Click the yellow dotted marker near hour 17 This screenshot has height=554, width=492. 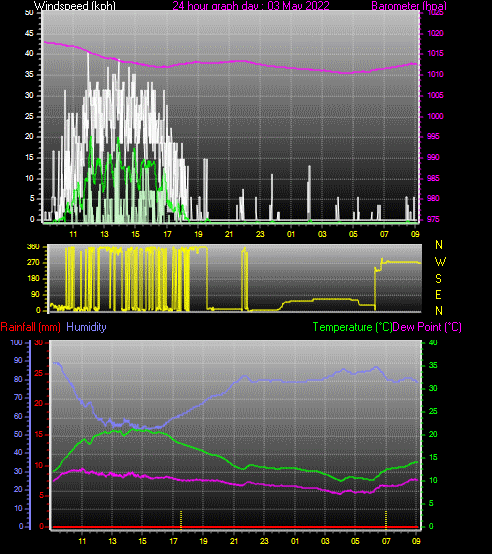(x=181, y=519)
